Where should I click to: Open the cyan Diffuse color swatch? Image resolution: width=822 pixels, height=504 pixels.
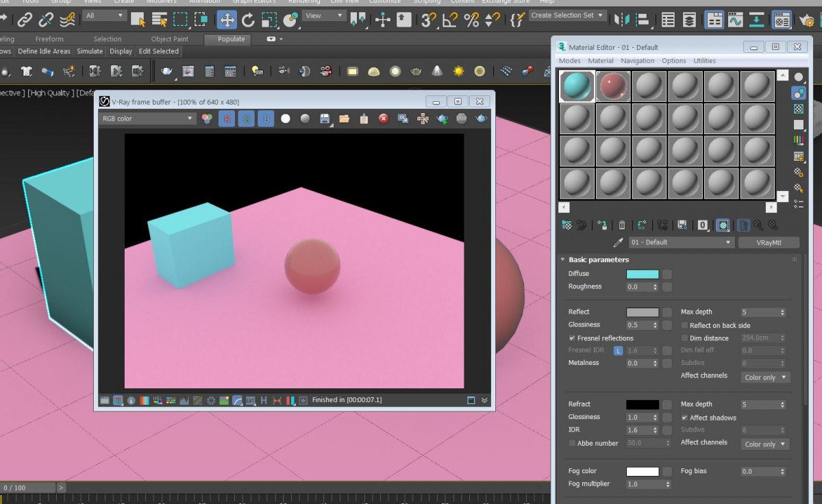(x=642, y=274)
